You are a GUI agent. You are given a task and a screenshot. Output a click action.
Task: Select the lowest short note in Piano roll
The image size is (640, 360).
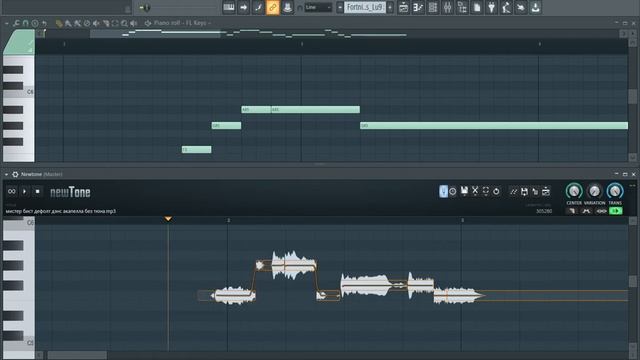pyautogui.click(x=196, y=150)
